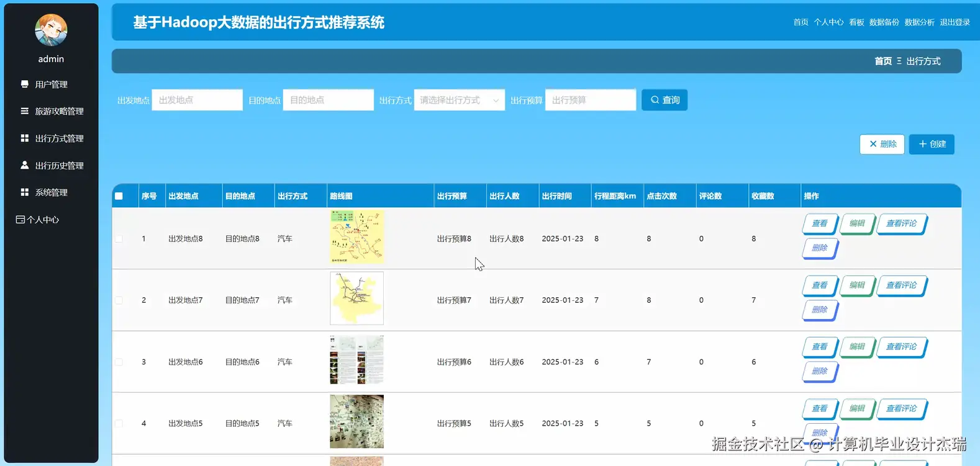
Task: Click the 用户管理 sidebar icon
Action: [x=25, y=84]
